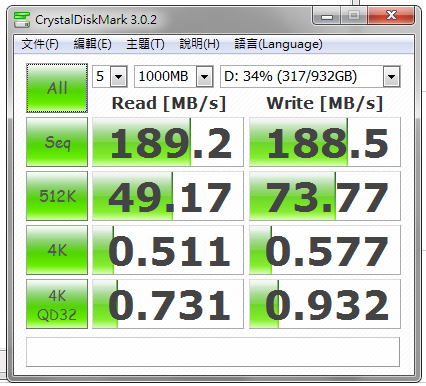Open the 語言(Language) menu
Viewport: 426px width, 386px height.
pos(278,44)
